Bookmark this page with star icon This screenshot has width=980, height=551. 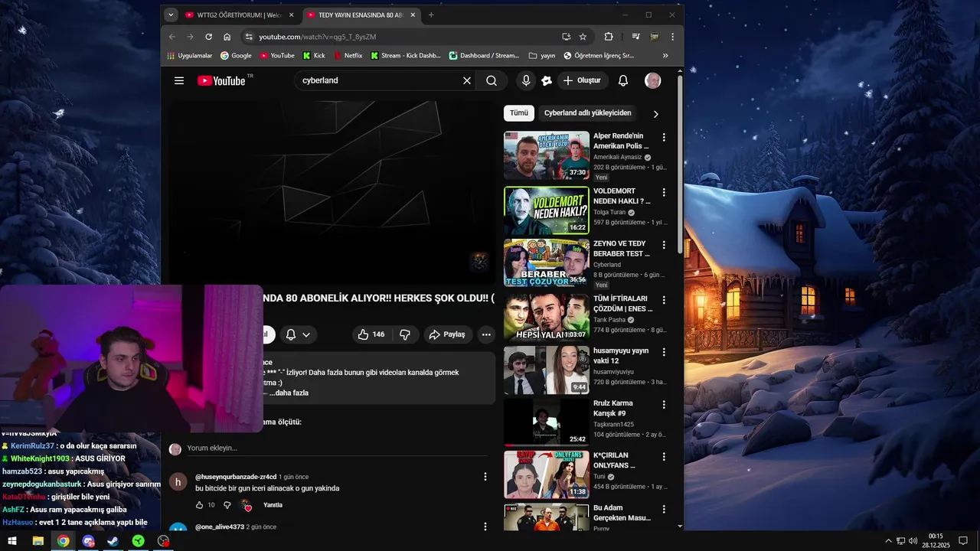pyautogui.click(x=583, y=37)
